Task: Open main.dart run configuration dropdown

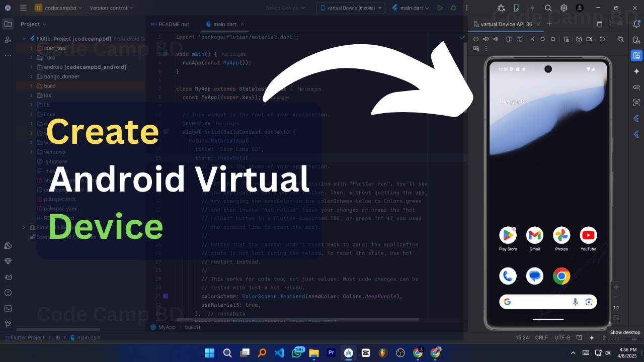Action: coord(411,8)
